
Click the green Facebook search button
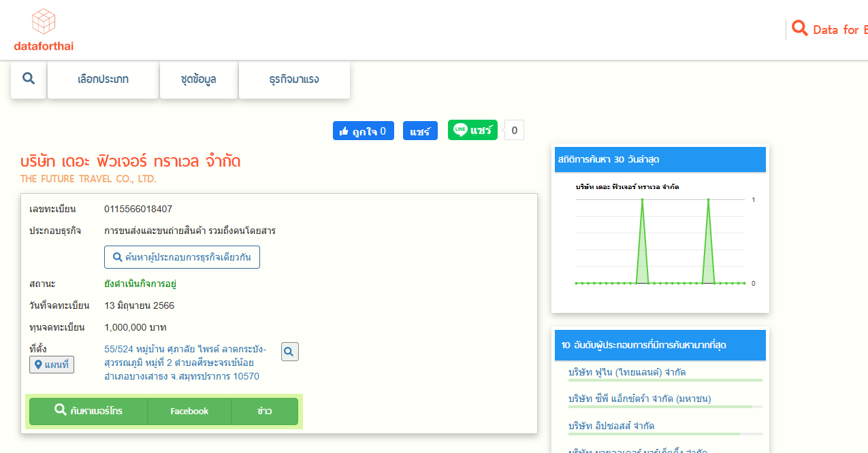[189, 411]
